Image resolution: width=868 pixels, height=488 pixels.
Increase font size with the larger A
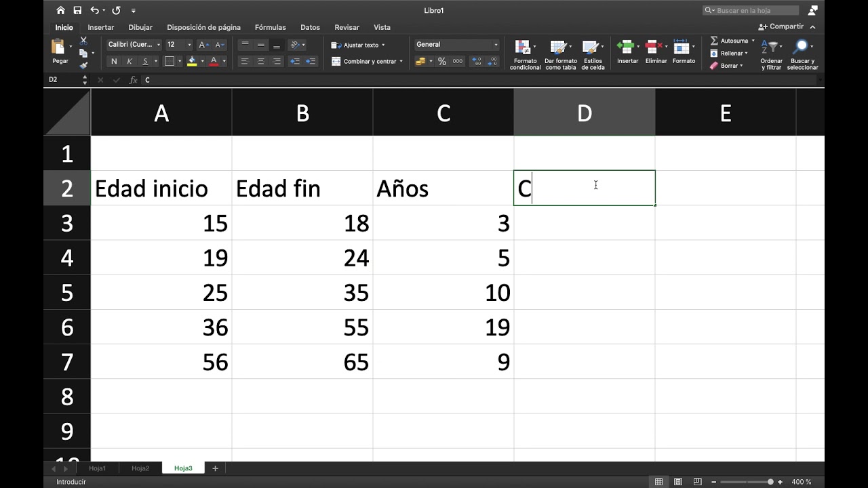click(x=203, y=45)
